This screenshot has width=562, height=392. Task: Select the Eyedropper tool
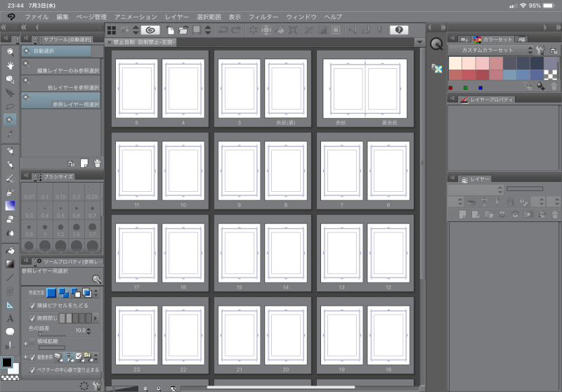[10, 134]
